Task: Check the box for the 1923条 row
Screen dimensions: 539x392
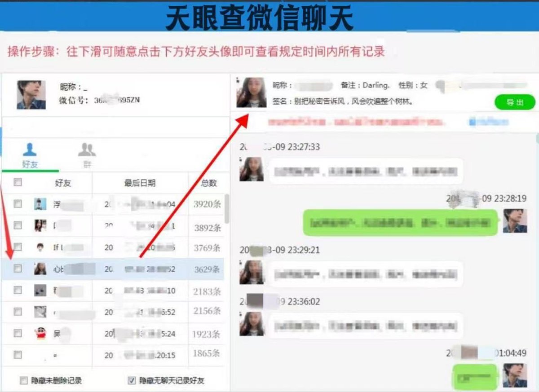Action: [18, 333]
